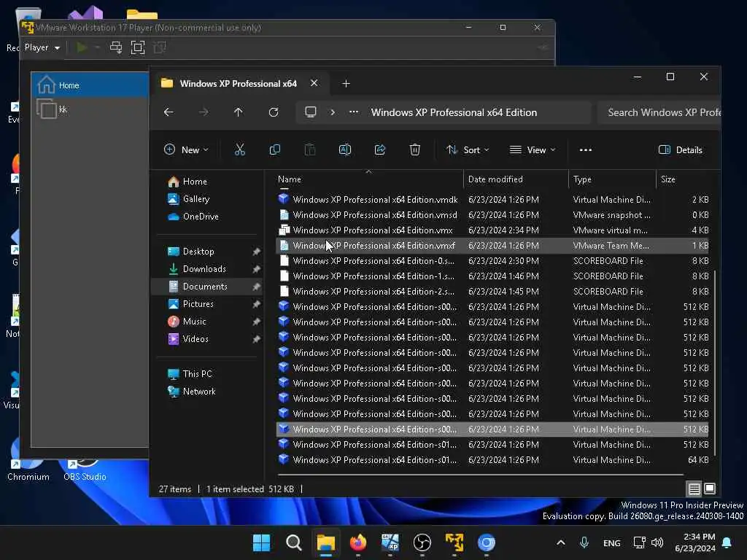Open the Sort dropdown menu

[468, 150]
